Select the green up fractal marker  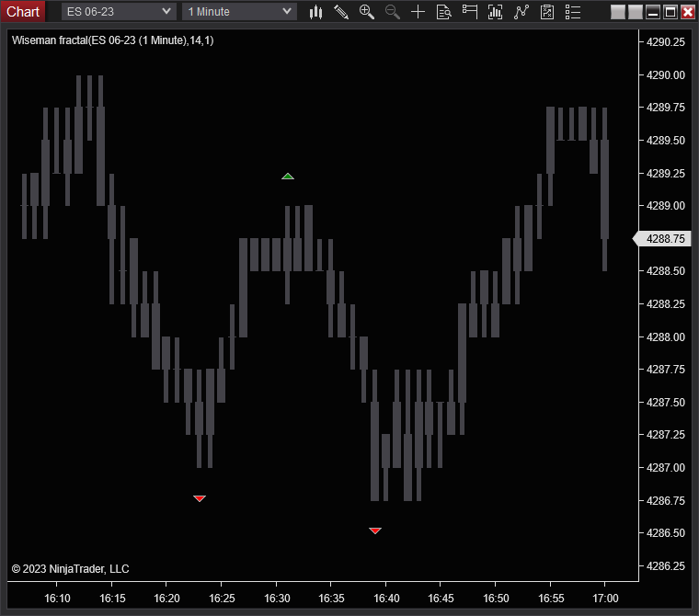(x=288, y=176)
